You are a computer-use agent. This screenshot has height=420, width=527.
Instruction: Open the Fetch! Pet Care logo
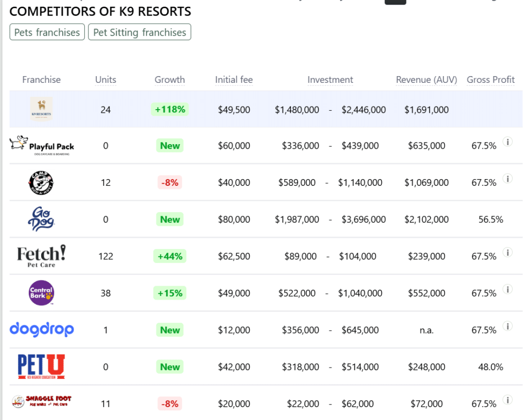tap(41, 256)
